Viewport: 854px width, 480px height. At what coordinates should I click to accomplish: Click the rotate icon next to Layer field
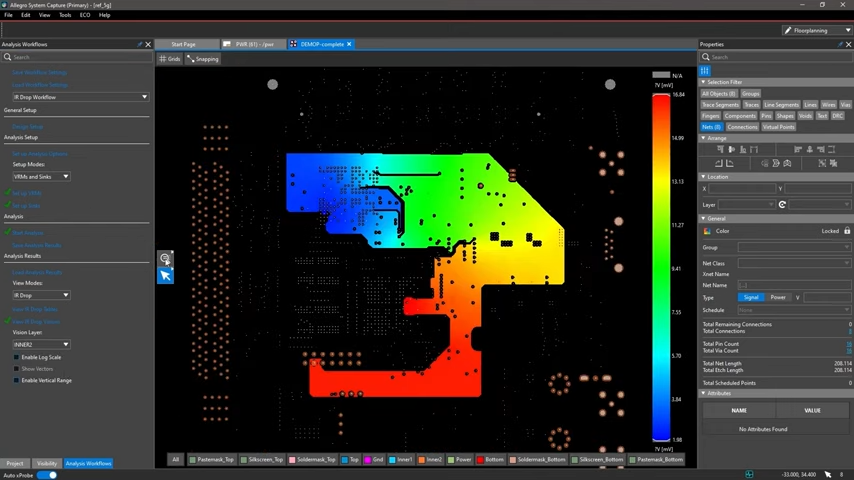coord(782,205)
